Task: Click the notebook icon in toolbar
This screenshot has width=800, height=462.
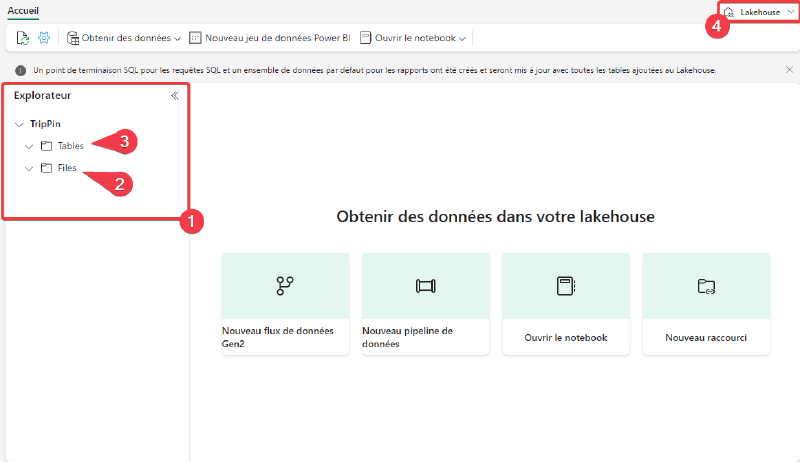Action: tap(365, 38)
